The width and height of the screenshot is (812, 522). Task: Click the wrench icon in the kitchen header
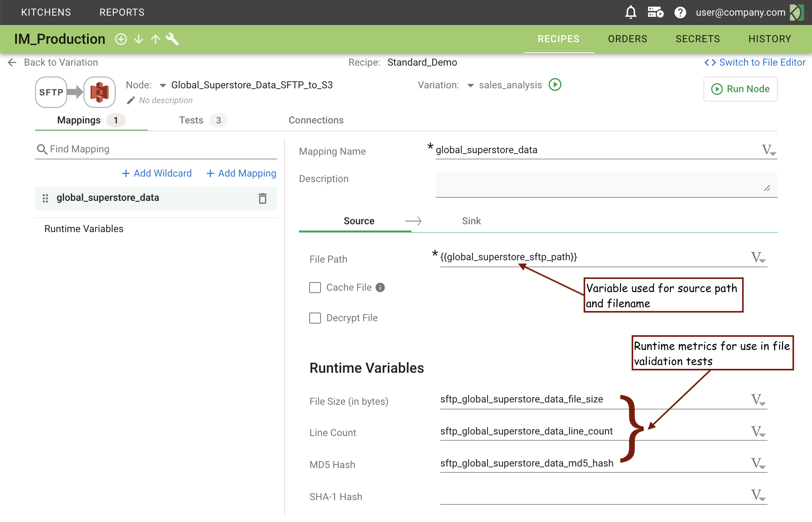pyautogui.click(x=173, y=39)
